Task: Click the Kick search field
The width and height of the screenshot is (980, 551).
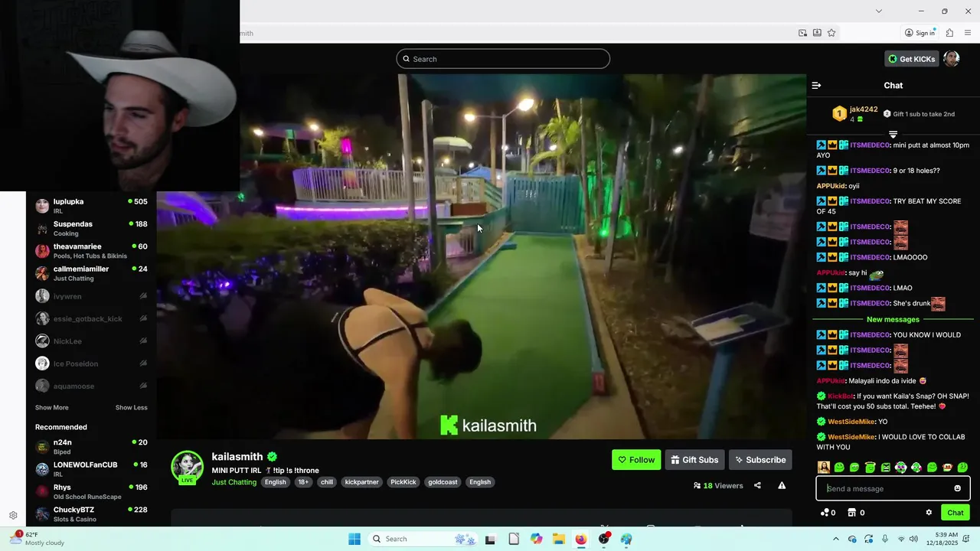Action: [x=503, y=59]
